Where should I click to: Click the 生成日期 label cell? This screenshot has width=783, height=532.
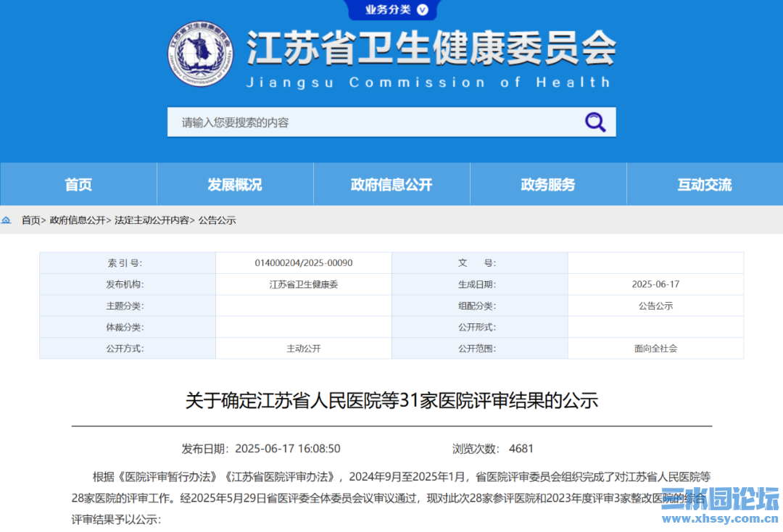pyautogui.click(x=479, y=284)
